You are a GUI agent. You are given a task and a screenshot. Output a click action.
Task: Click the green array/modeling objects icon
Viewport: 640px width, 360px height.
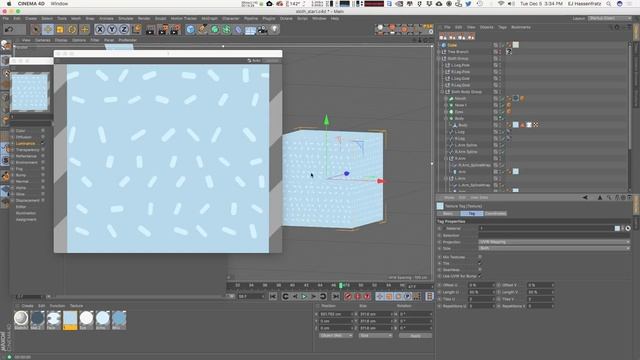227,29
